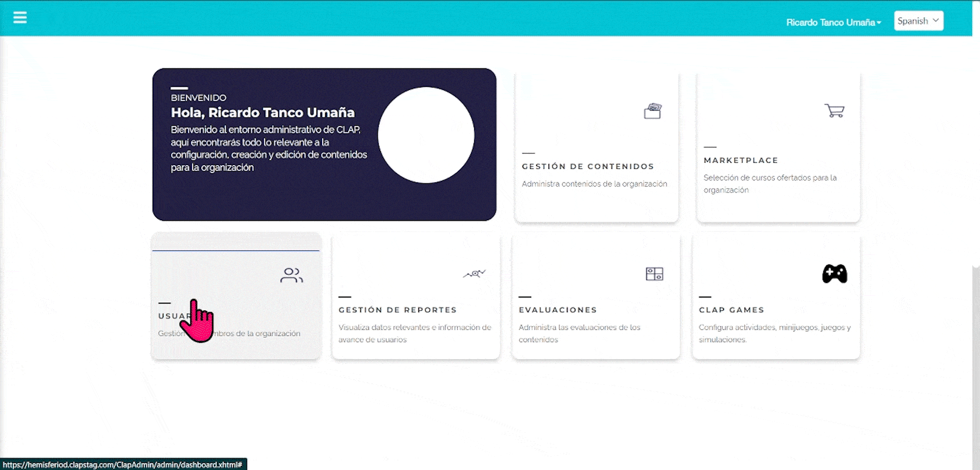This screenshot has height=470, width=980.
Task: Click 'Administra contenidos de la organización' text
Action: pos(594,184)
